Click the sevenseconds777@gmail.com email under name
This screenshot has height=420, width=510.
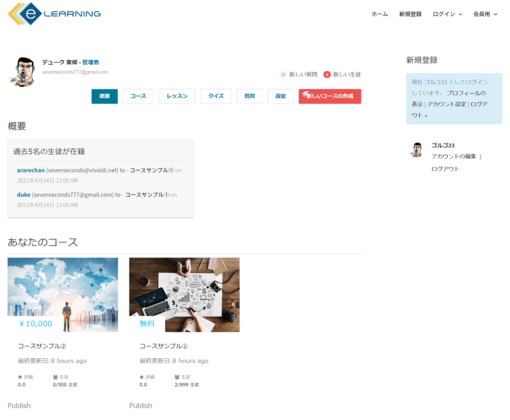[x=75, y=72]
